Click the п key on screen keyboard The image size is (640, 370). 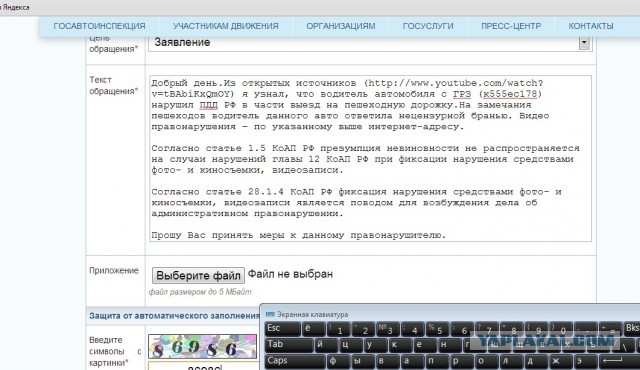437,361
